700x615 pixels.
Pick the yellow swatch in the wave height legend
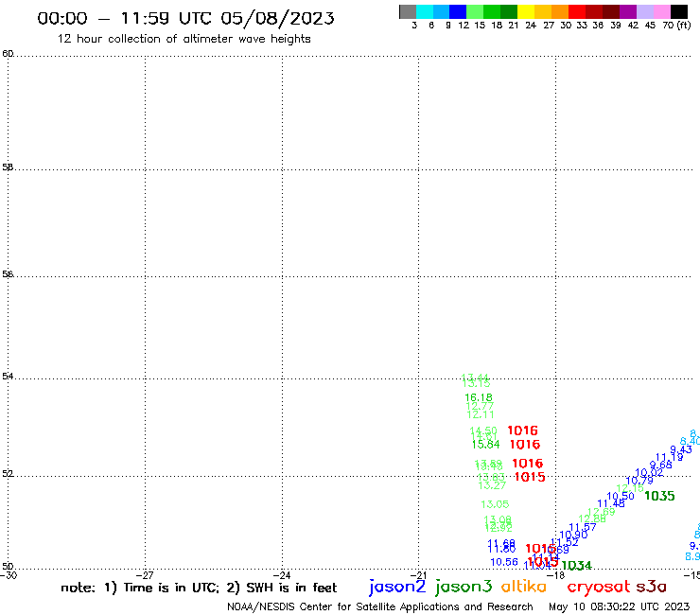[x=525, y=11]
